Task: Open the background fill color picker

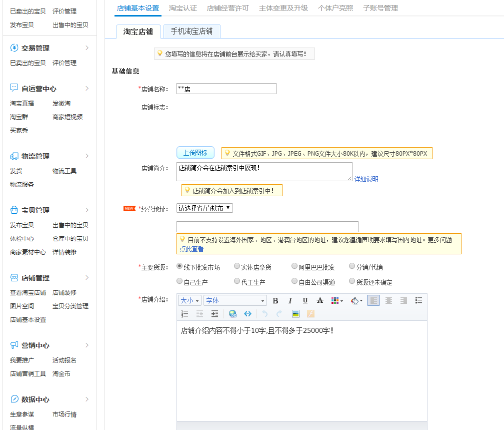Action: pos(356,301)
